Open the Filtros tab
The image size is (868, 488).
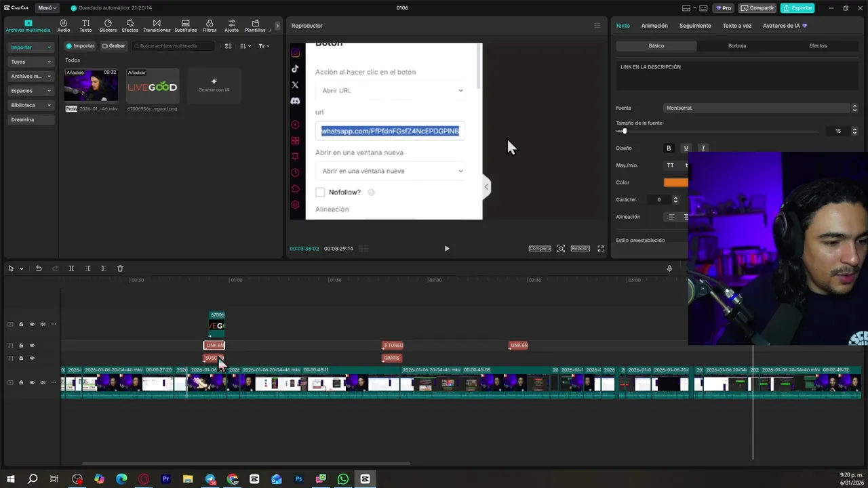pyautogui.click(x=210, y=26)
